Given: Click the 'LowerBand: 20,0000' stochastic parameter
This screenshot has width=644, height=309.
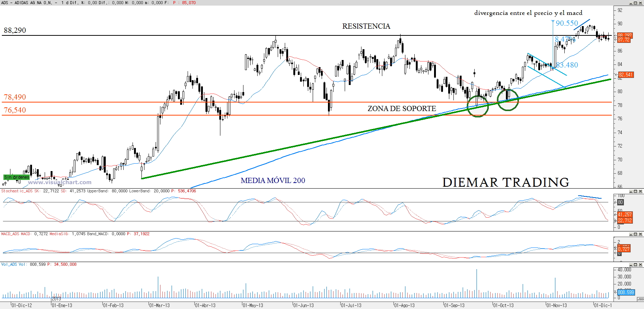Looking at the screenshot, I should (149, 191).
